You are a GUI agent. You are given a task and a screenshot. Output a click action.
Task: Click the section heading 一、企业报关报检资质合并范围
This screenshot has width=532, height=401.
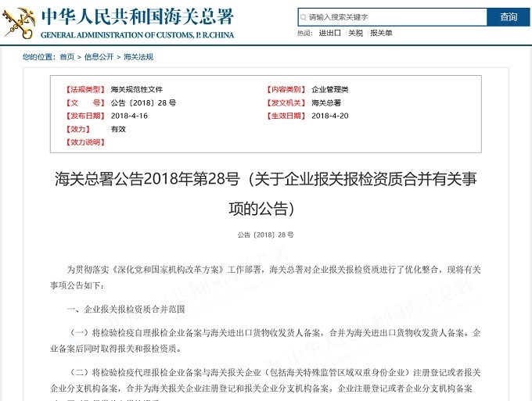coord(126,309)
